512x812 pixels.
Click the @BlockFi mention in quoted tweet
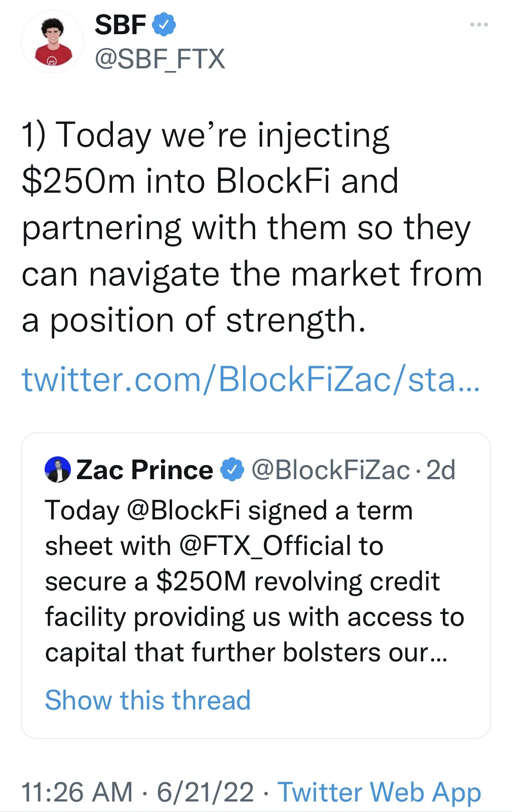pyautogui.click(x=184, y=511)
